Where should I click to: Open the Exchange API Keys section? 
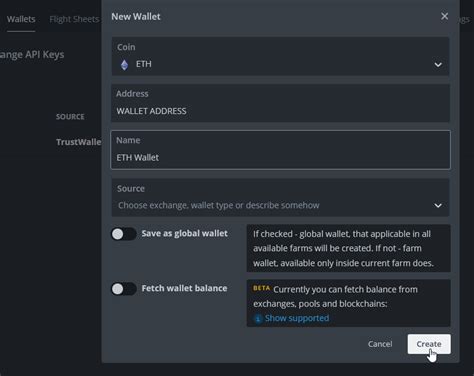(x=32, y=55)
